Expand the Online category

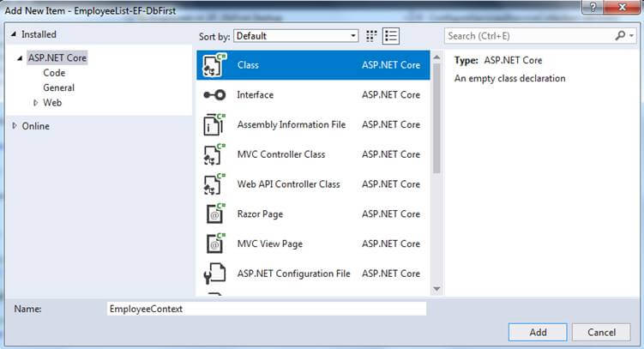(15, 126)
